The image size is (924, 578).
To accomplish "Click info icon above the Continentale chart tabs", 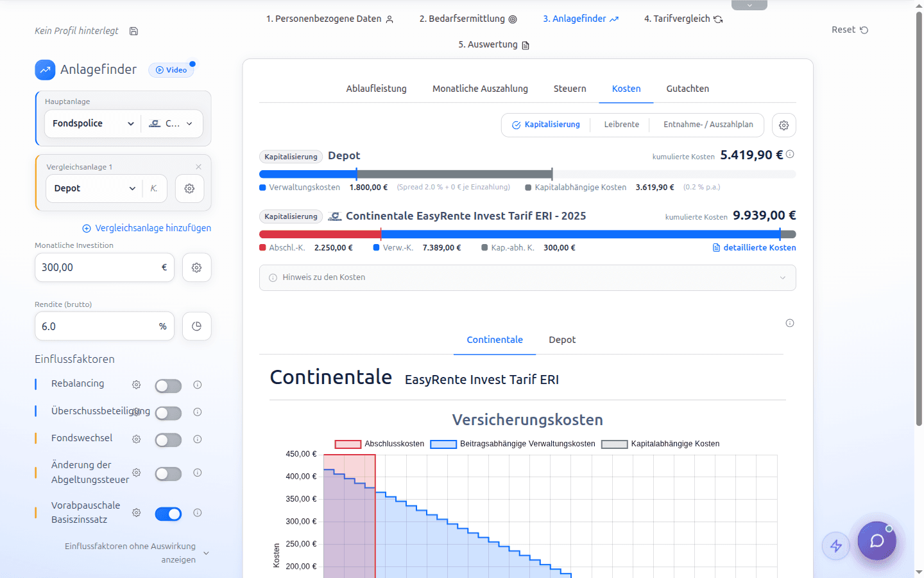I will (790, 323).
